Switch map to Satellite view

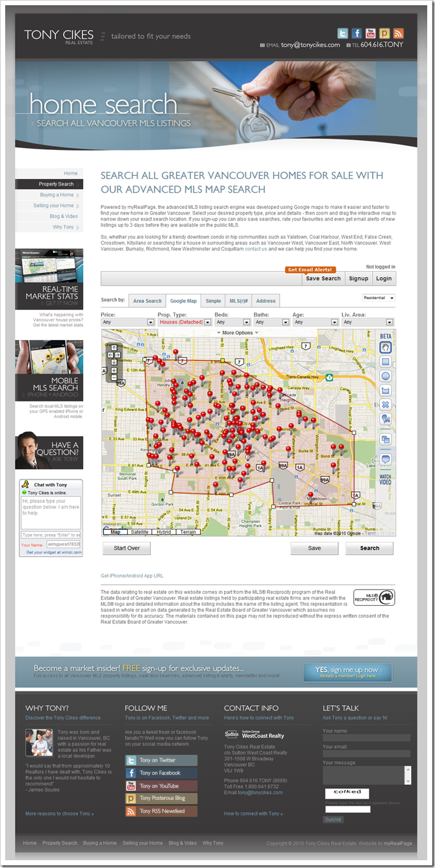coord(139,532)
